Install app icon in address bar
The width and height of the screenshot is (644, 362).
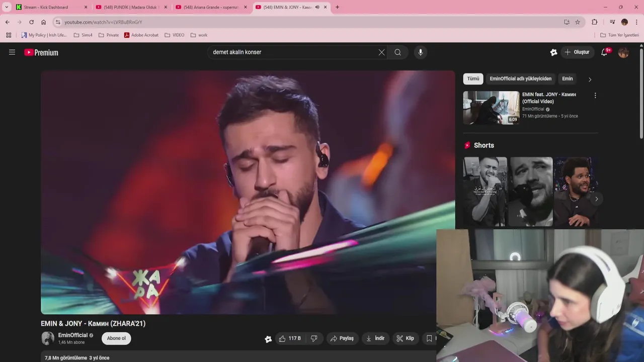coord(567,22)
